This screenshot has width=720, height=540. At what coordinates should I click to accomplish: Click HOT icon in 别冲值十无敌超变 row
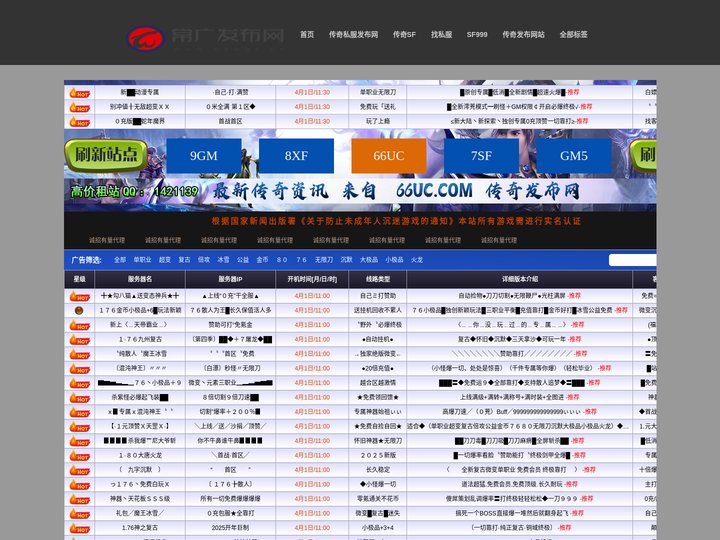click(x=79, y=107)
